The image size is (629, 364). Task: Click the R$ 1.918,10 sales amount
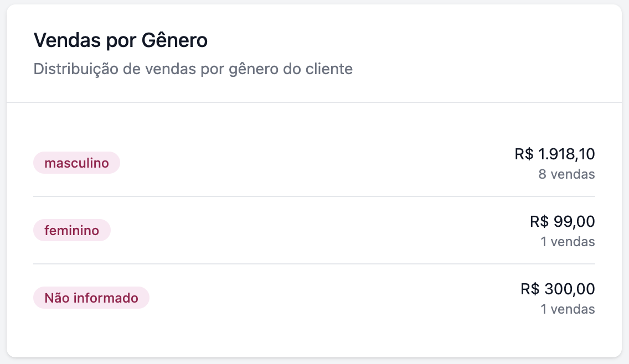pos(555,154)
